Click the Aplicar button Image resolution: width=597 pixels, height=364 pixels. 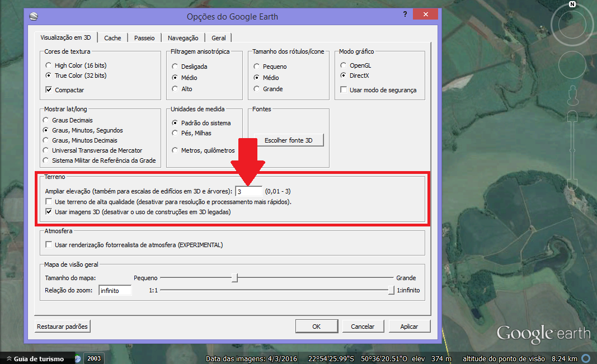[x=410, y=327]
